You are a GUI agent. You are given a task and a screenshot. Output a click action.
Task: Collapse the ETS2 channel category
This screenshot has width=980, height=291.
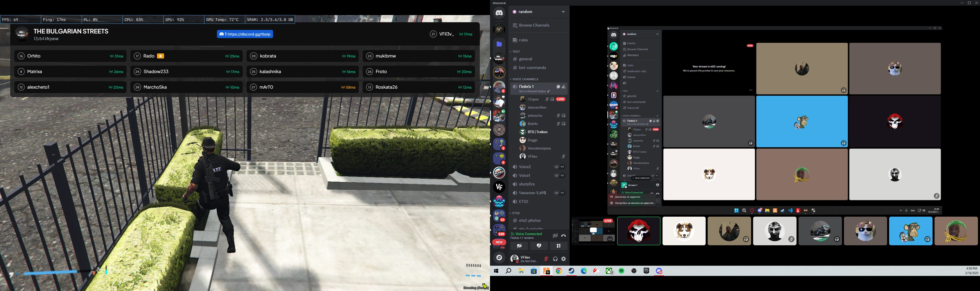[x=516, y=213]
